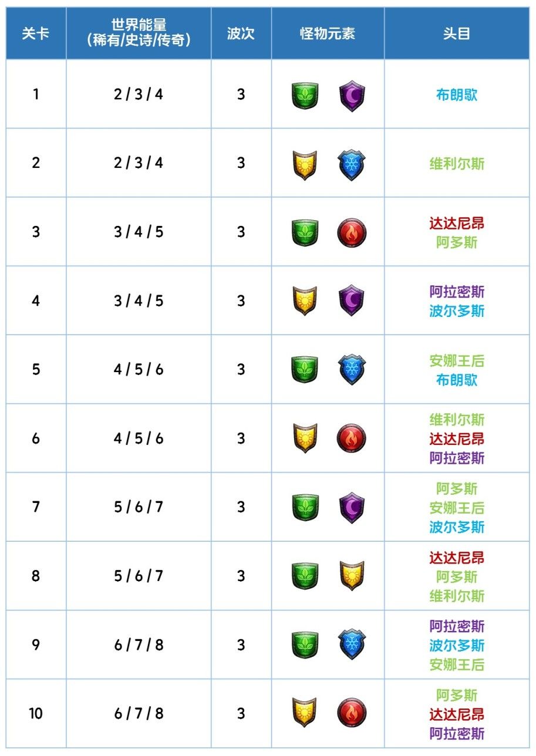536x756 pixels.
Task: Click the purple moon shield in stage 4
Action: pos(352,302)
